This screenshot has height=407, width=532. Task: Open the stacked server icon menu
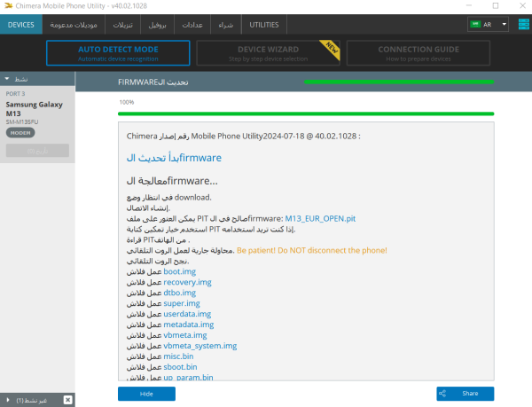point(523,25)
